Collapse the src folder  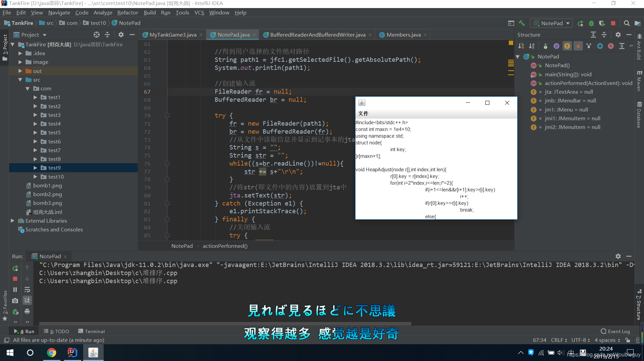click(x=20, y=80)
